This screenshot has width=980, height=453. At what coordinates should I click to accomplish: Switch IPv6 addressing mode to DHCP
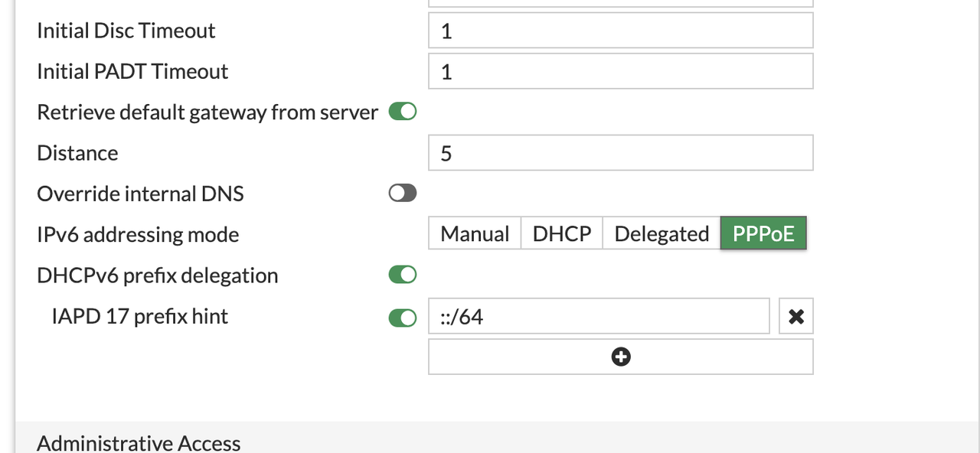click(x=562, y=234)
